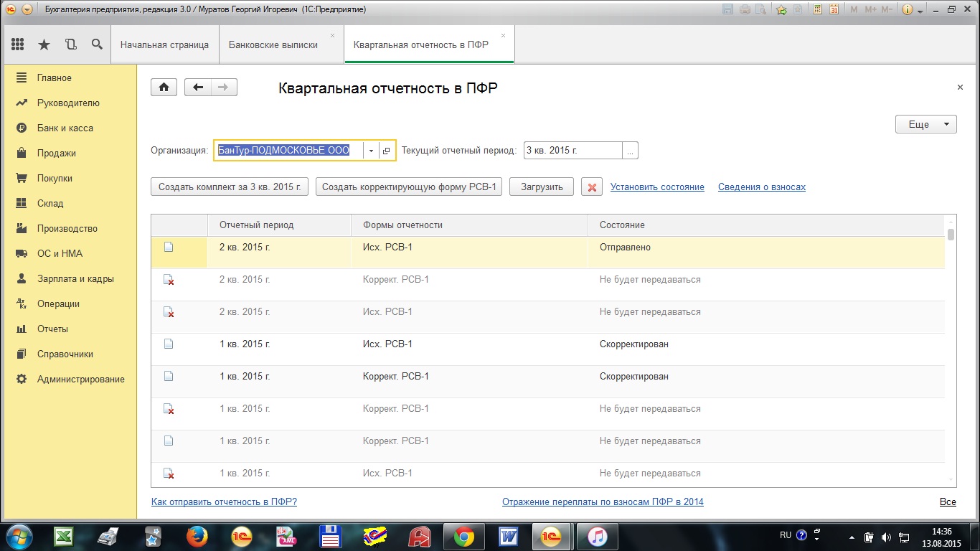Switch to the Банковские выписки tab

coord(273,44)
